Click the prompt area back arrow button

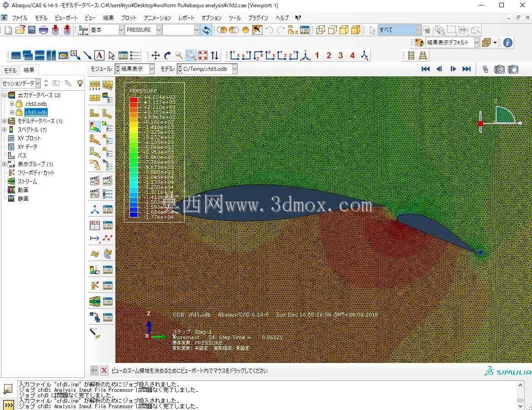pyautogui.click(x=94, y=370)
